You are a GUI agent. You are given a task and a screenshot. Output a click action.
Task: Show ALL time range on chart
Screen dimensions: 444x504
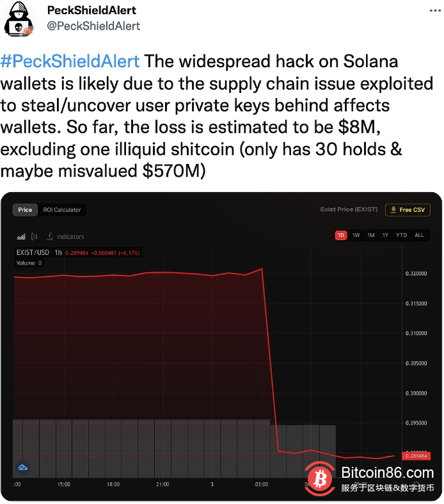pos(419,235)
